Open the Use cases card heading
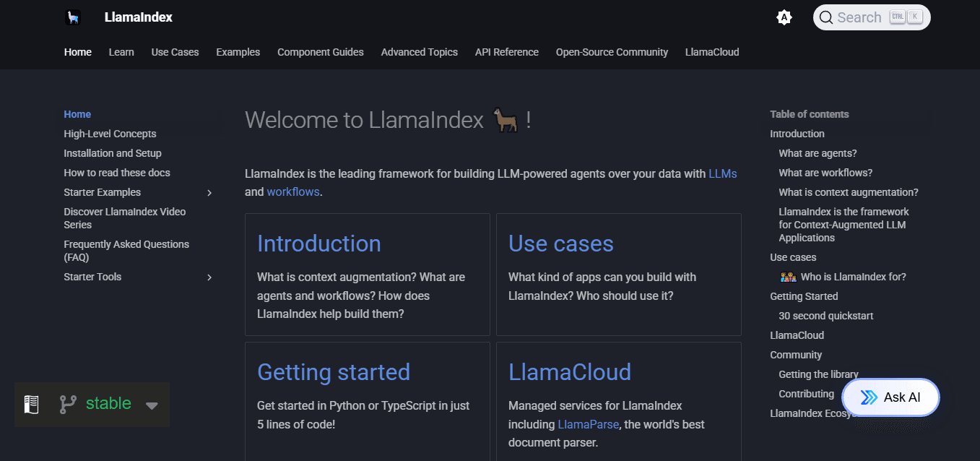Image resolution: width=980 pixels, height=461 pixels. pyautogui.click(x=561, y=244)
